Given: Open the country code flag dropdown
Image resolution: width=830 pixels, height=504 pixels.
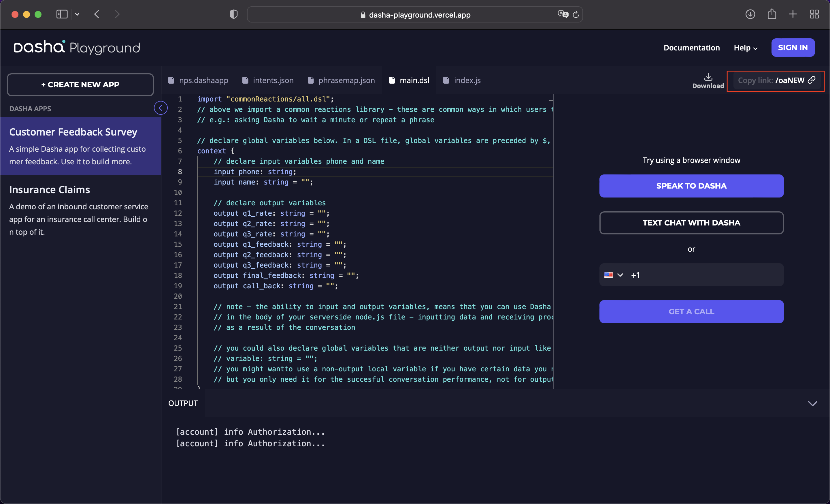Looking at the screenshot, I should pyautogui.click(x=613, y=275).
